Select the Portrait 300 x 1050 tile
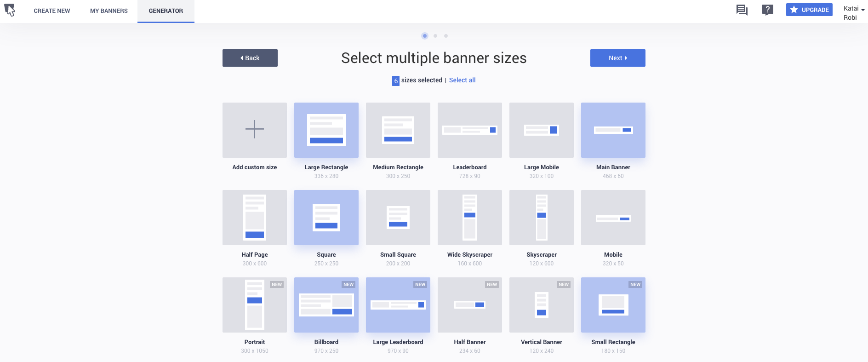 (x=255, y=305)
